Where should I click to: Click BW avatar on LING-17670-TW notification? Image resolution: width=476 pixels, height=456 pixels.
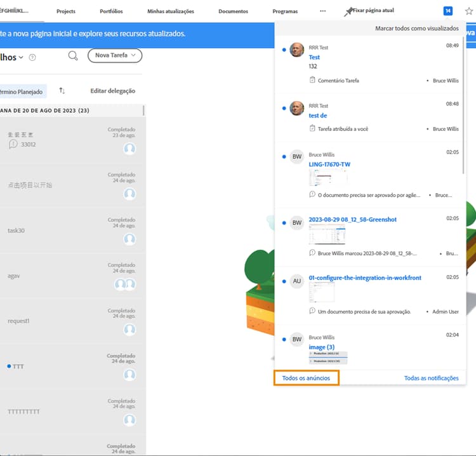tap(296, 157)
